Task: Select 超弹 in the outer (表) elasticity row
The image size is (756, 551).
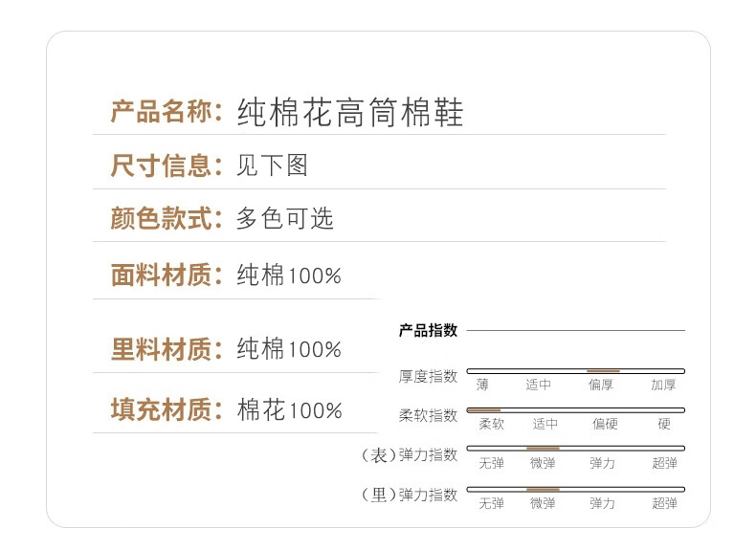Action: (664, 463)
